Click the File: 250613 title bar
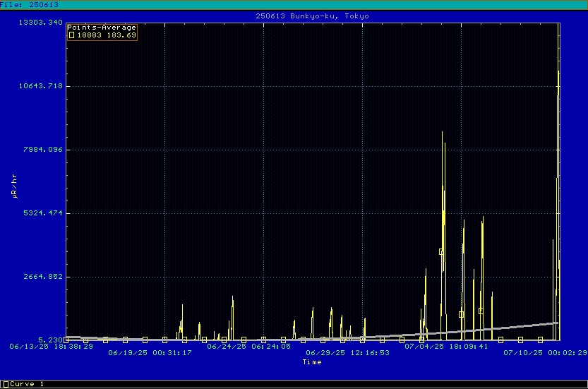This screenshot has width=588, height=389. pos(30,4)
